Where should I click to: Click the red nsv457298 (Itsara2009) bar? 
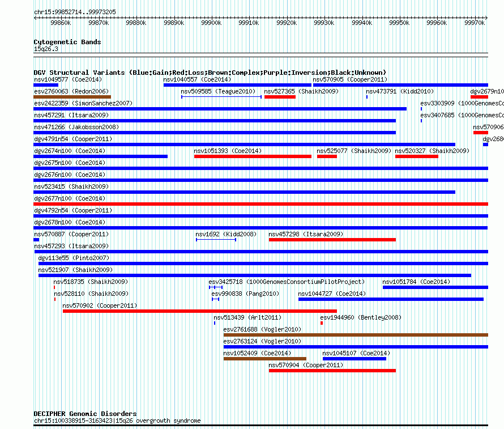[x=332, y=240]
